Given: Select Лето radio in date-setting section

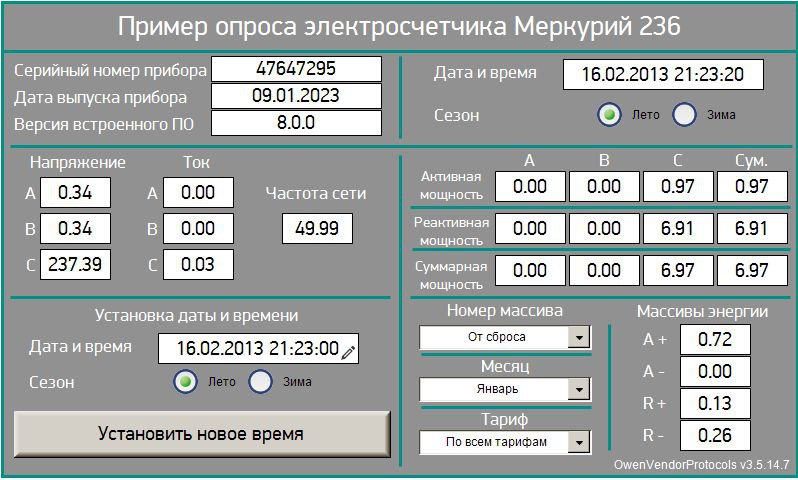Looking at the screenshot, I should click(x=185, y=382).
